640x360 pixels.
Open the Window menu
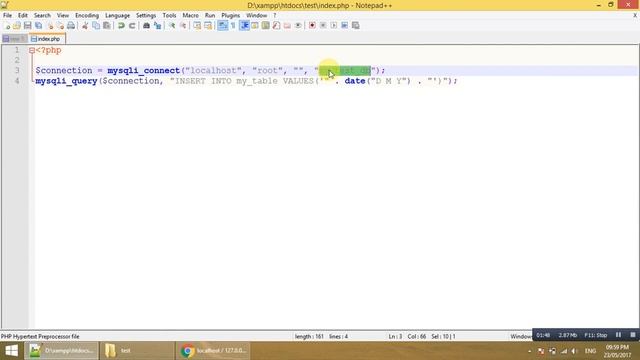(x=256, y=16)
